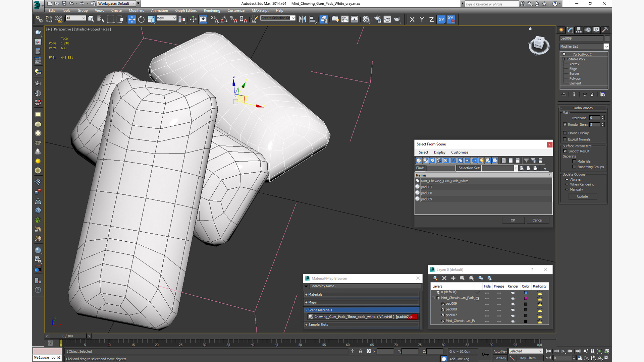
Task: Add selected objects to highlighted layer
Action: [453, 278]
